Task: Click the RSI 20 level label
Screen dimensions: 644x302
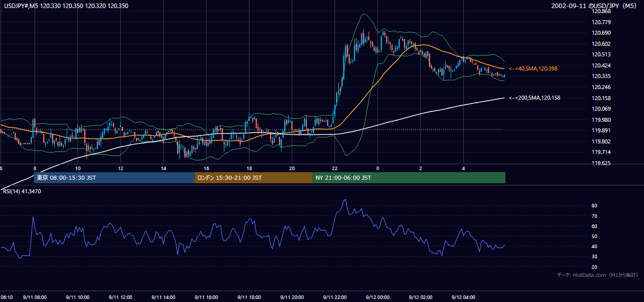Action: [x=594, y=267]
